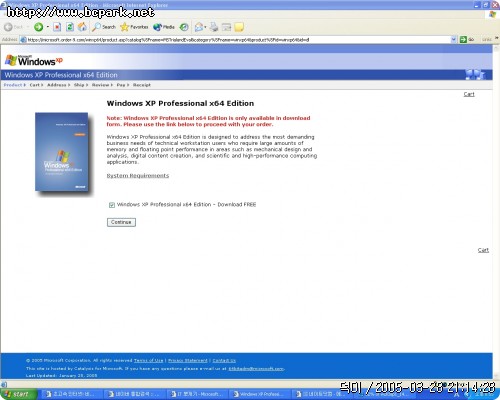500x400 pixels.
Task: Select the Receipt step in the breadcrumb
Action: click(142, 85)
